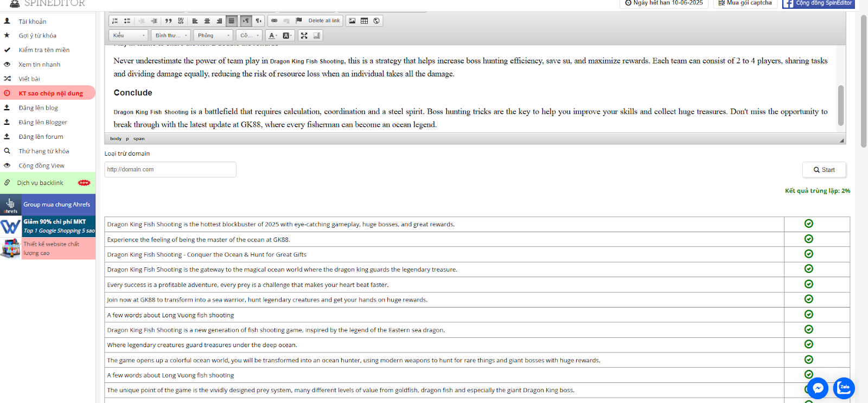Click check icon for 'Every success is' row
Screen dimensions: 868x403
(x=808, y=284)
